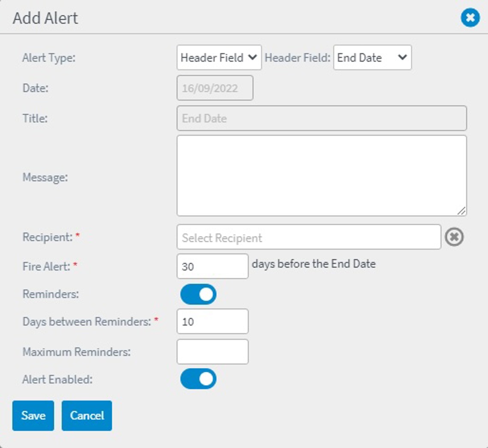The width and height of the screenshot is (488, 448).
Task: Toggle the Alert Enabled switch
Action: pyautogui.click(x=198, y=379)
